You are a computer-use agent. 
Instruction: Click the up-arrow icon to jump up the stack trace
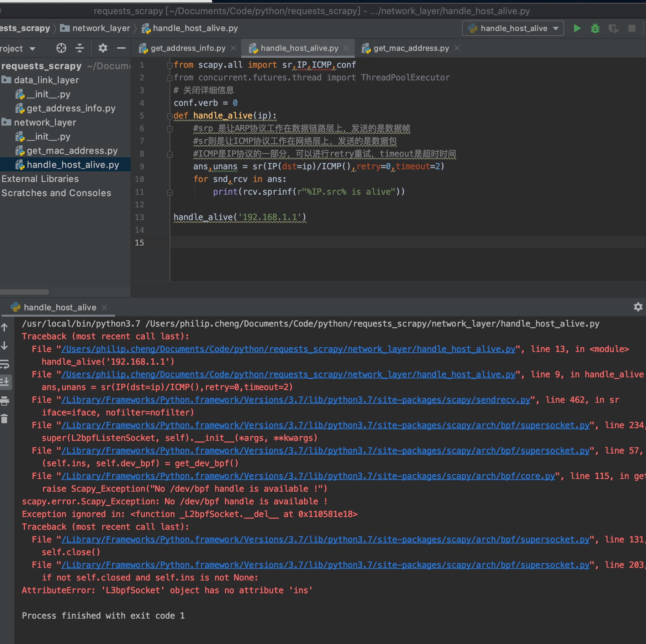point(5,327)
